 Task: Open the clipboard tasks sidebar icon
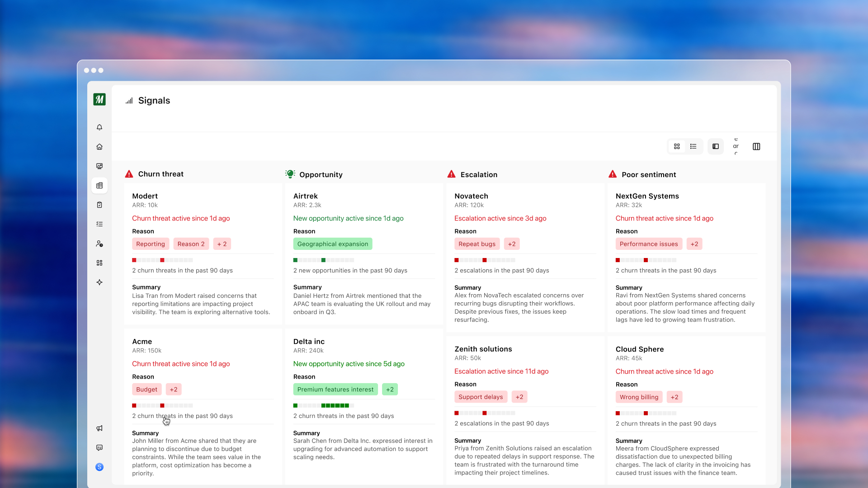pyautogui.click(x=99, y=205)
